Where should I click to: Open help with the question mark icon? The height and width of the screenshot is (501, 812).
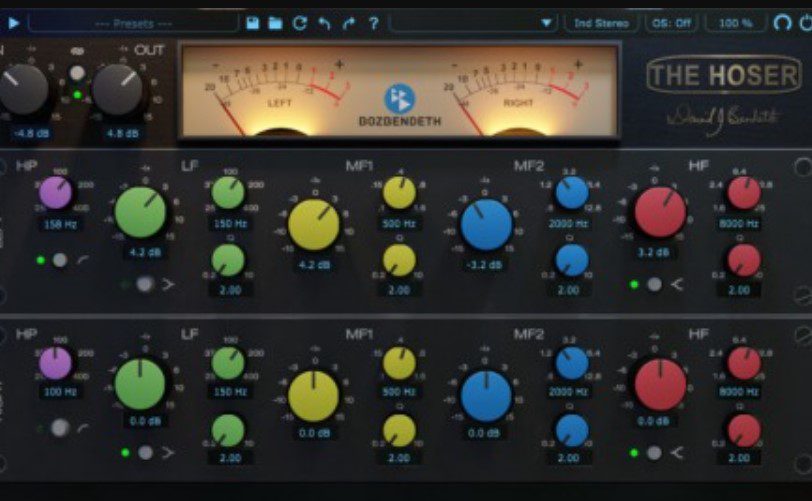[373, 23]
